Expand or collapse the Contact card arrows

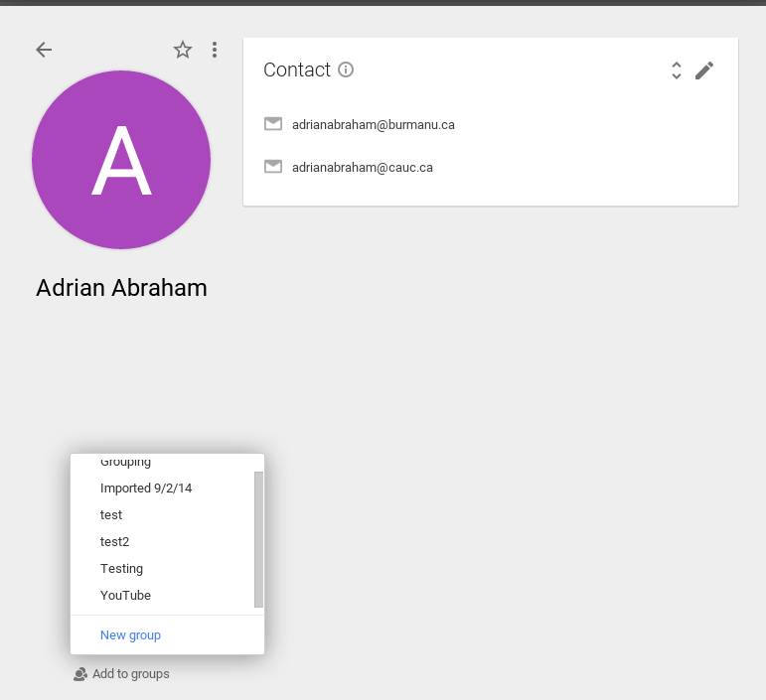tap(677, 70)
